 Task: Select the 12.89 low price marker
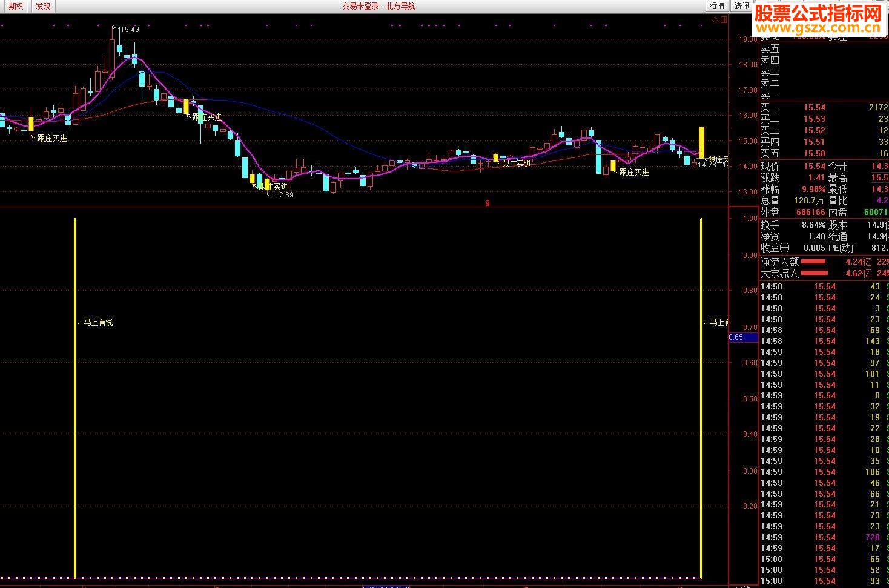(x=283, y=195)
